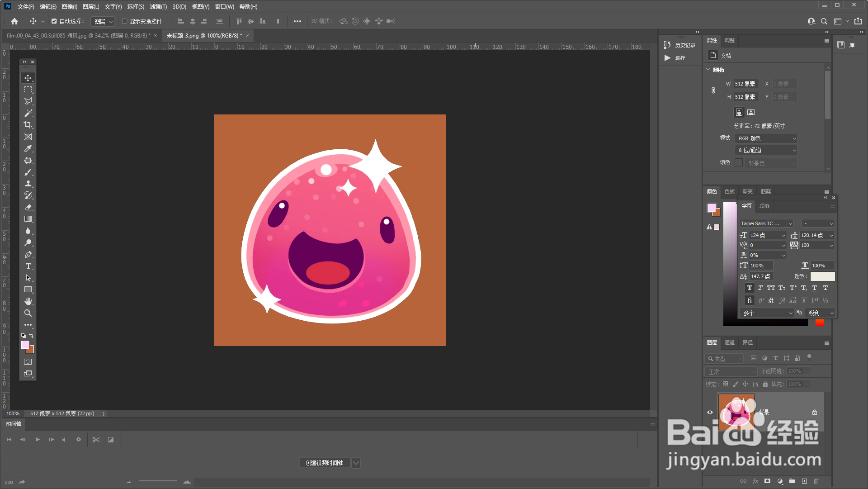Select the Crop tool
The width and height of the screenshot is (868, 489).
pos(28,125)
